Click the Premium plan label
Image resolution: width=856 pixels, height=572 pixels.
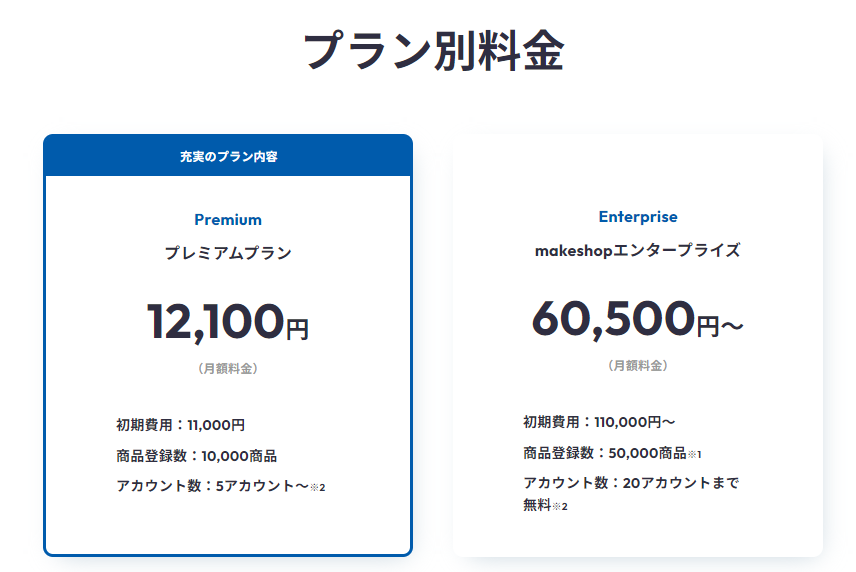(228, 220)
